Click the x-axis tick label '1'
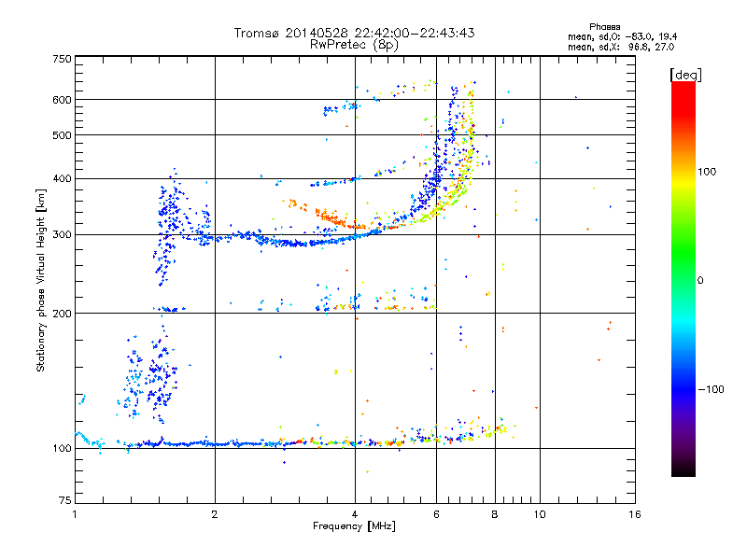 (x=75, y=514)
